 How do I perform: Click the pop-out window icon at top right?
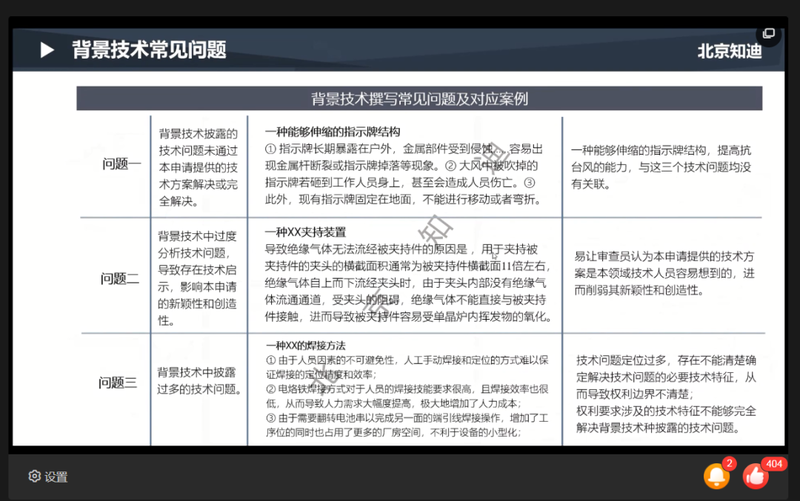pos(768,33)
